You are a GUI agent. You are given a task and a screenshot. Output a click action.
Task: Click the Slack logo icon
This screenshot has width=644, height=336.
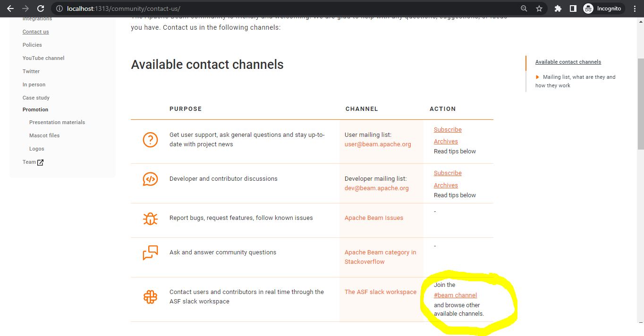[150, 297]
